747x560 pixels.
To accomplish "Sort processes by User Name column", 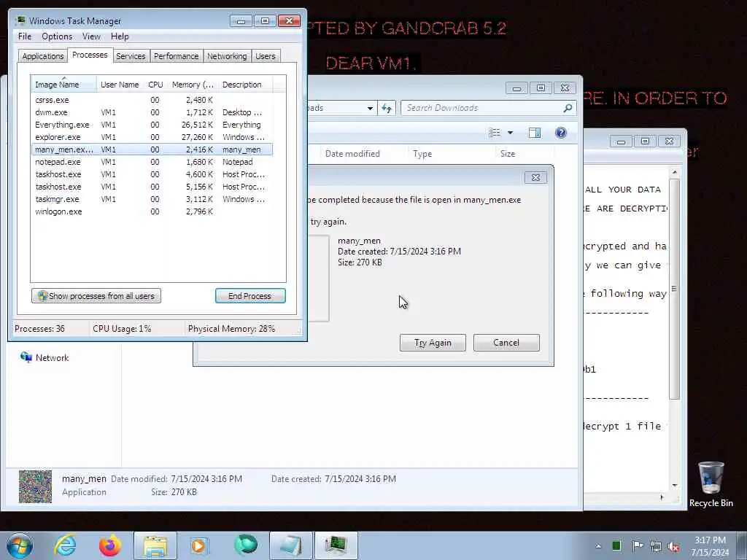I will click(x=120, y=85).
